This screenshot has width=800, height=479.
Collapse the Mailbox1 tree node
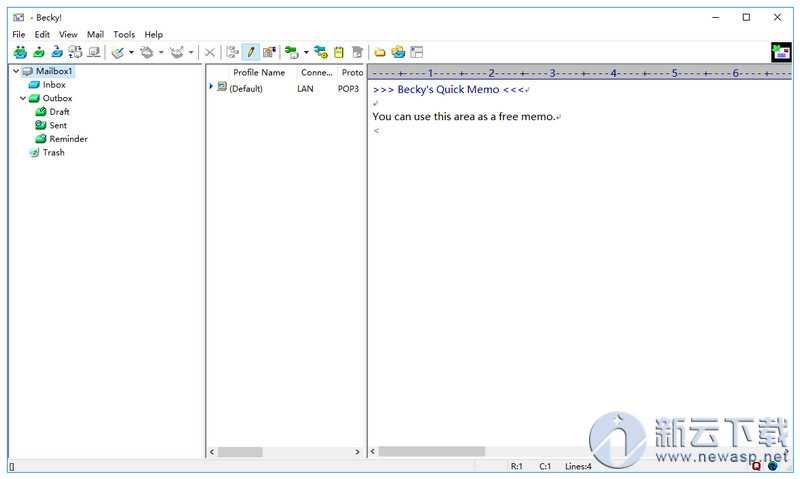pyautogui.click(x=16, y=71)
